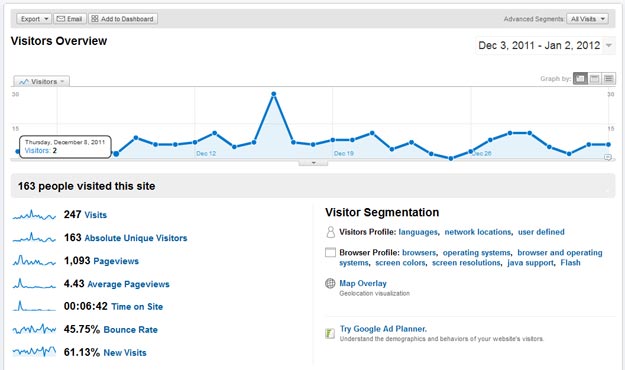Viewport: 625px width, 370px height.
Task: Open Absolute Unique Visitors report
Action: coord(136,238)
